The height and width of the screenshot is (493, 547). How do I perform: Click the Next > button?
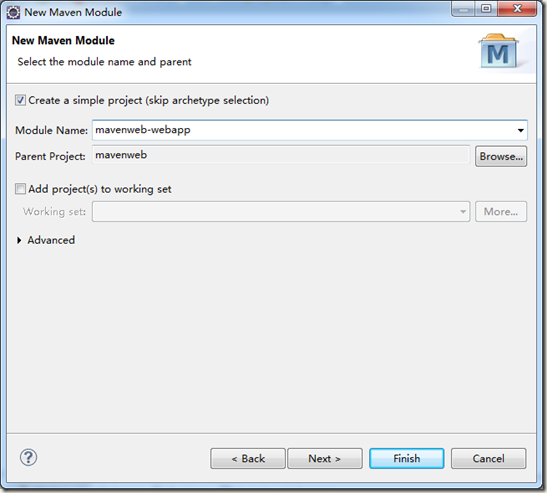pos(325,458)
